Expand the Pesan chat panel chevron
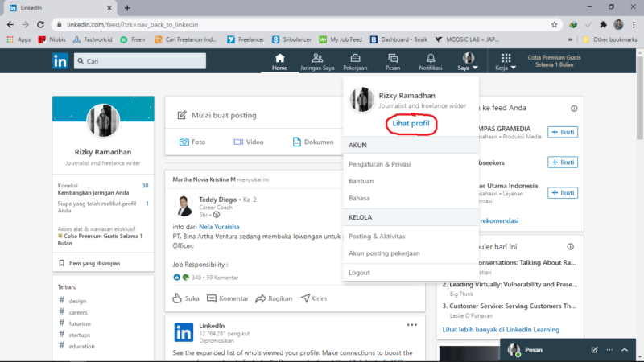644x362 pixels. tap(625, 350)
